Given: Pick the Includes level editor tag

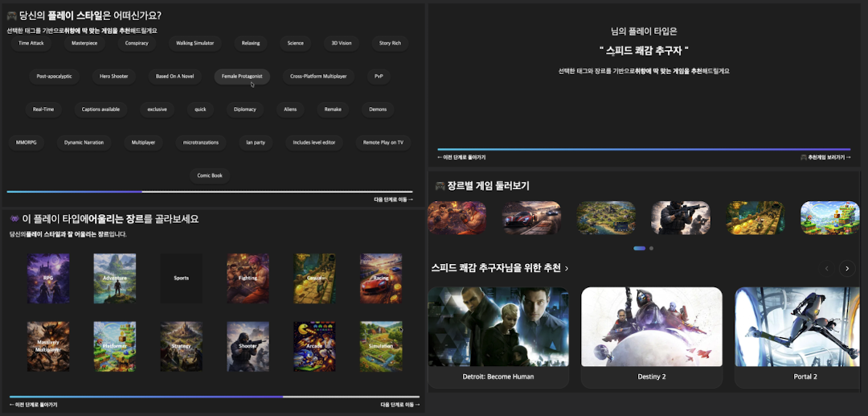Looking at the screenshot, I should pos(314,143).
